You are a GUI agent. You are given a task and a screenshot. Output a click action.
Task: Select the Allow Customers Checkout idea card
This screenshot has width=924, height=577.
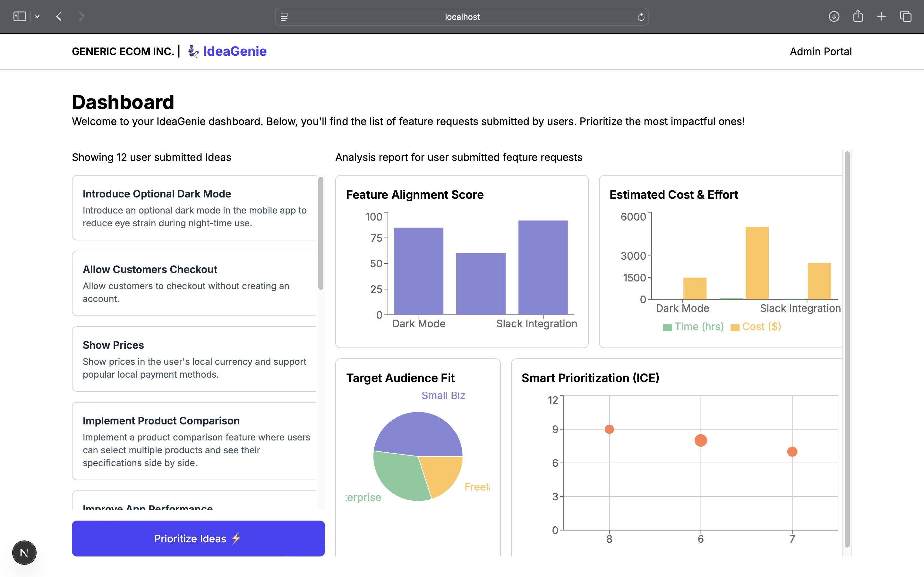pos(194,283)
